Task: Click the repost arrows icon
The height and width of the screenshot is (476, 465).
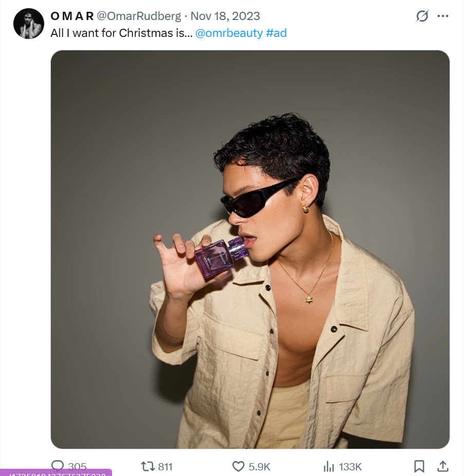Action: click(x=148, y=466)
